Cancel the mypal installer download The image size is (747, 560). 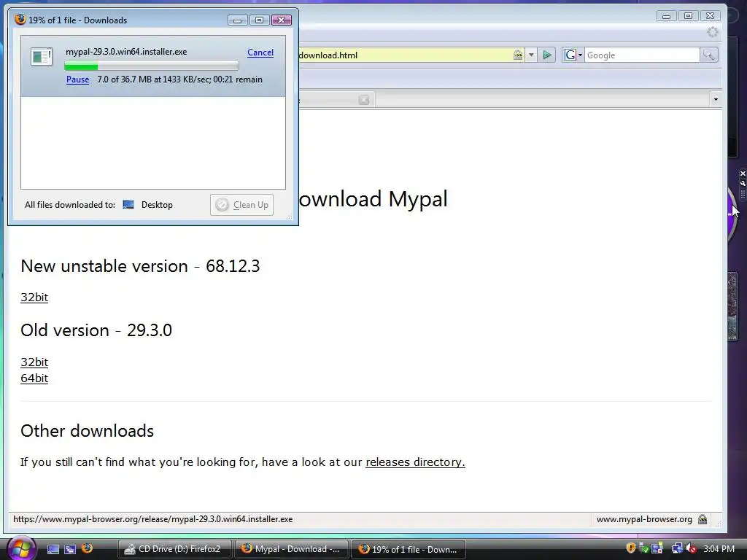coord(260,52)
